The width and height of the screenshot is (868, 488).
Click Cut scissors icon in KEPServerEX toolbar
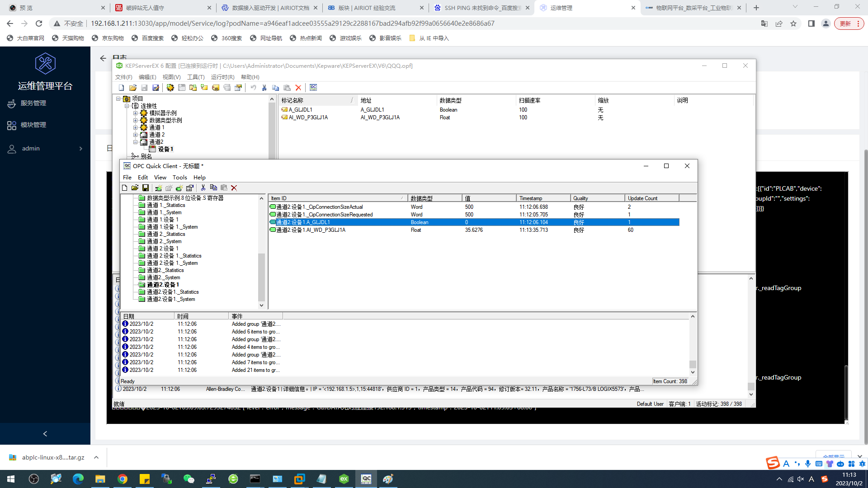click(x=264, y=88)
